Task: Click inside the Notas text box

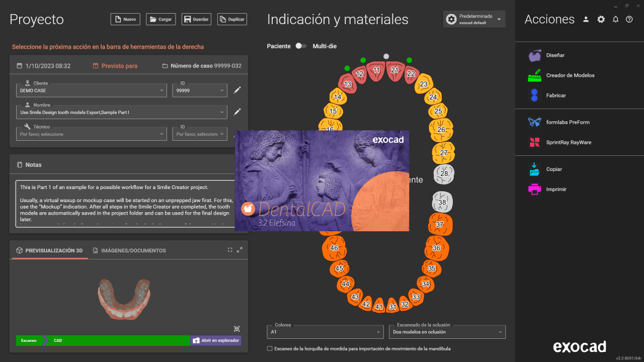Action: (x=126, y=204)
